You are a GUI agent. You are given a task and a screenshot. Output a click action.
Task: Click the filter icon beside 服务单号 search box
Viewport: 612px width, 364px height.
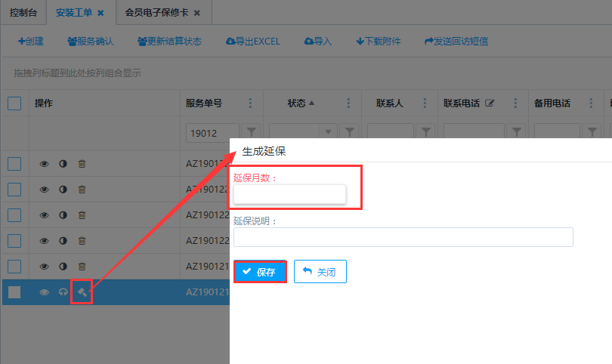[252, 132]
